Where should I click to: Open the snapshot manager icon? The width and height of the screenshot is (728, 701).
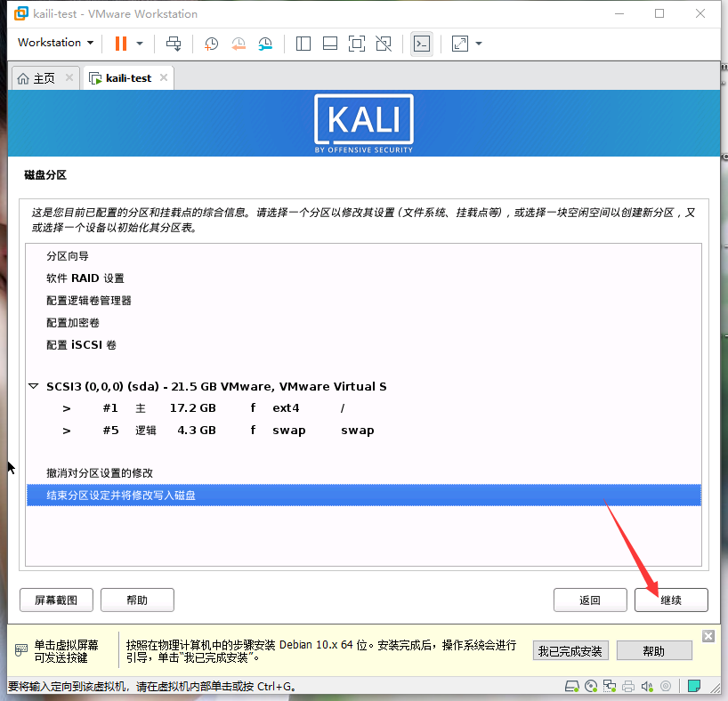click(x=265, y=43)
